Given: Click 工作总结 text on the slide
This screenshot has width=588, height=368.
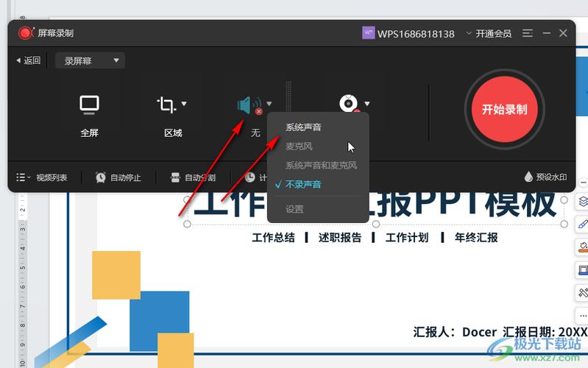Looking at the screenshot, I should tap(273, 238).
